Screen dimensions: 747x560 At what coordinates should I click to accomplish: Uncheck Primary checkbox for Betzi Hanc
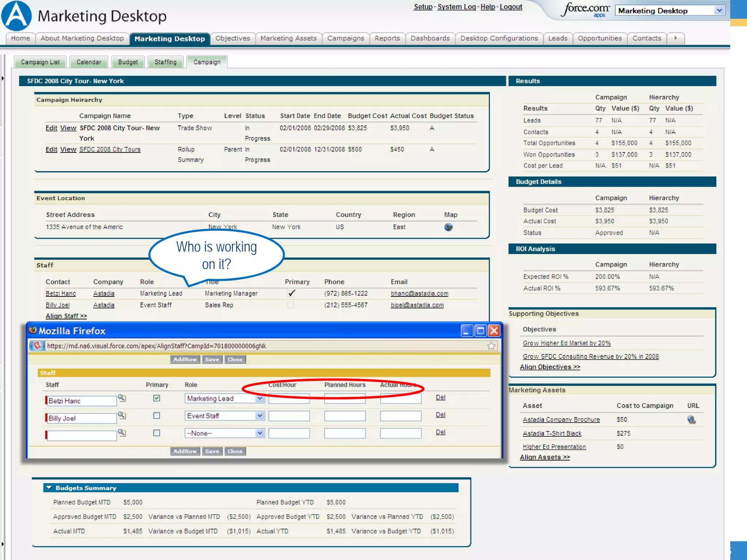[156, 398]
